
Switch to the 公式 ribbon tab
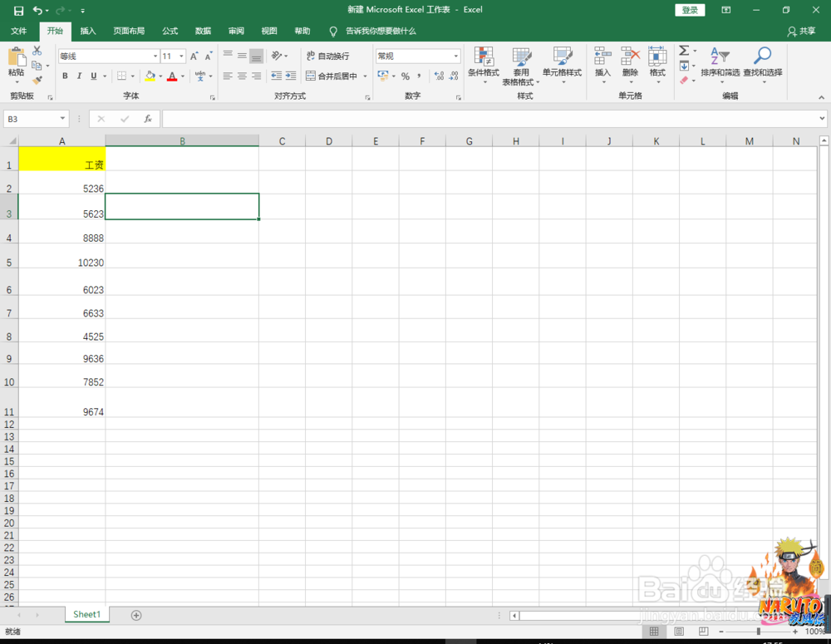170,32
